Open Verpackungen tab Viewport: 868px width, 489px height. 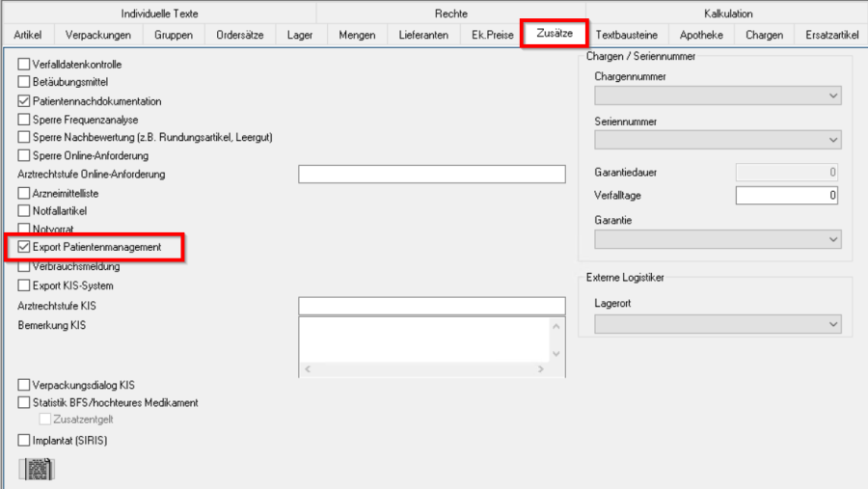point(98,35)
